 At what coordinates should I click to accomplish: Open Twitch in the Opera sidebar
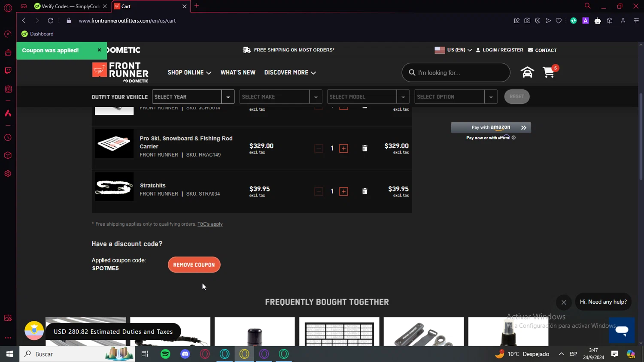8,70
